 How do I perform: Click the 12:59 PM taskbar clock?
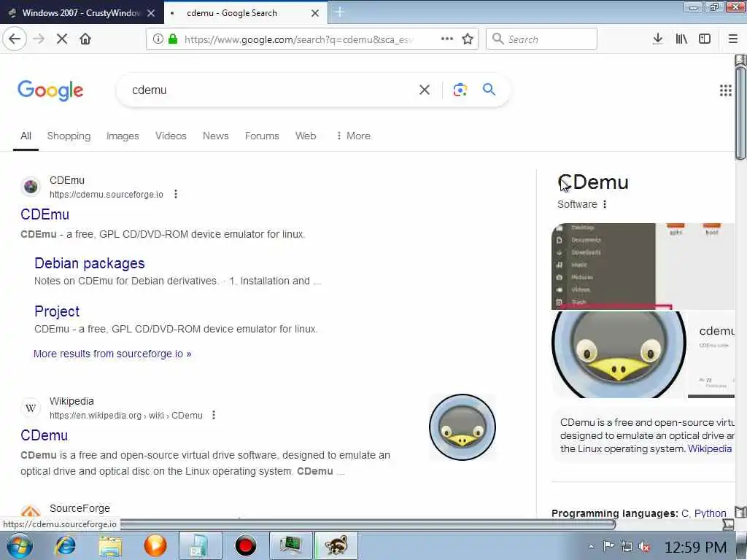[695, 547]
